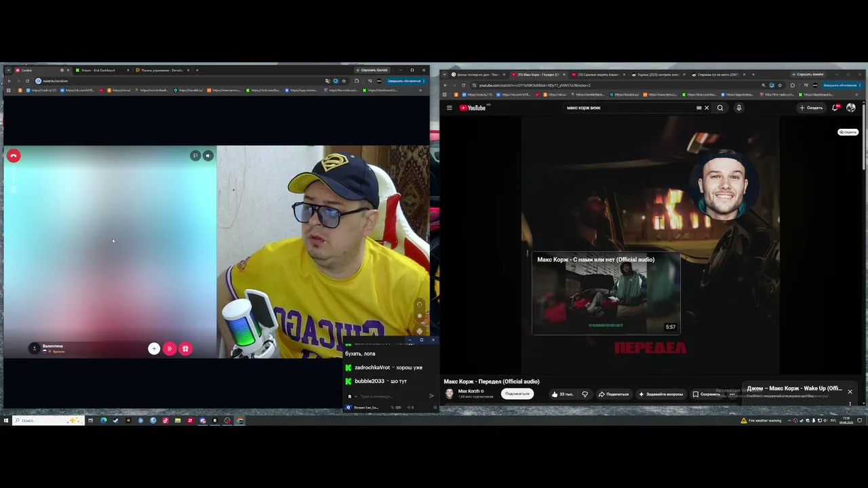Viewport: 868px width, 488px height.
Task: Open extensions menu in left browser
Action: (x=357, y=81)
